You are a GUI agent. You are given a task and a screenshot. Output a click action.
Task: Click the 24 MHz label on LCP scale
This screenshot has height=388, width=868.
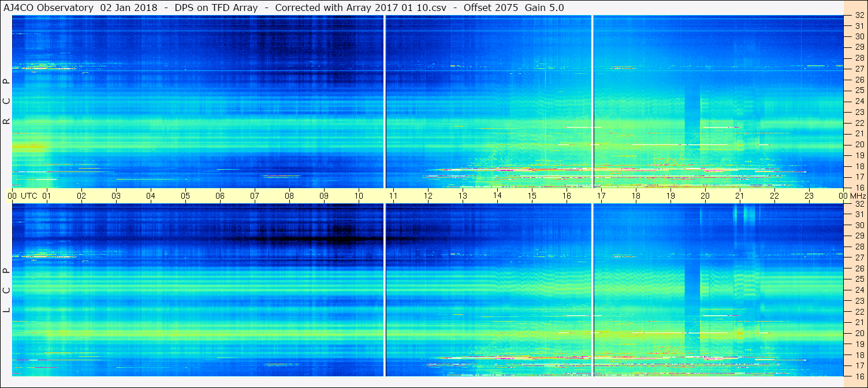859,290
